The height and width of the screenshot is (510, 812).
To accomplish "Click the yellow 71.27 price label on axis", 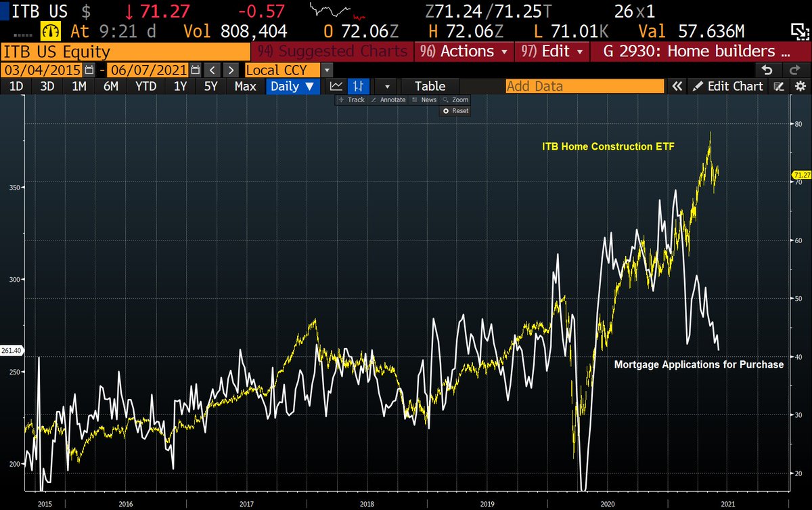I will (802, 174).
